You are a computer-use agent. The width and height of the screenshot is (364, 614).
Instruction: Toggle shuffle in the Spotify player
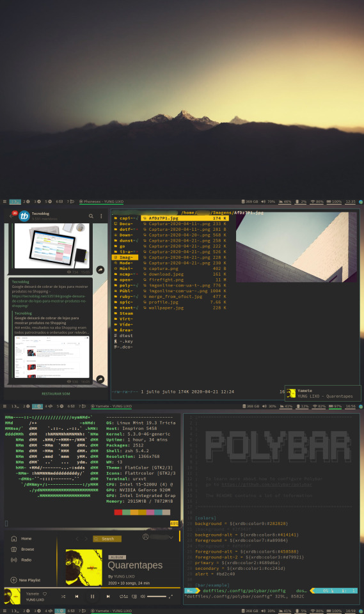tap(63, 596)
